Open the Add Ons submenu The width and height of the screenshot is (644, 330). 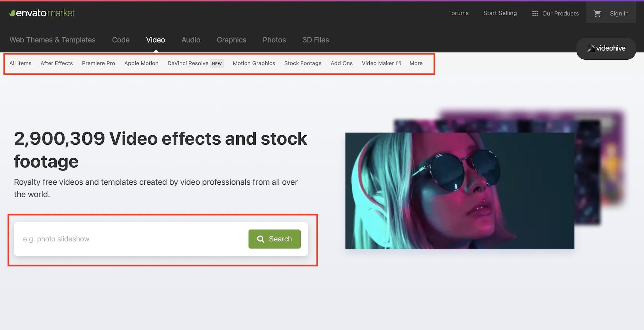pyautogui.click(x=342, y=63)
